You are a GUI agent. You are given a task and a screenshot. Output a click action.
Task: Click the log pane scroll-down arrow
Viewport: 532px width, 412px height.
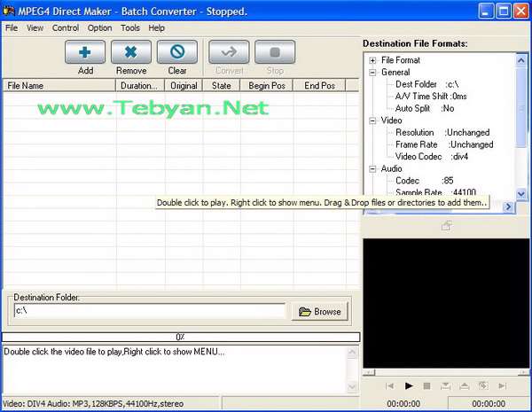tap(352, 386)
